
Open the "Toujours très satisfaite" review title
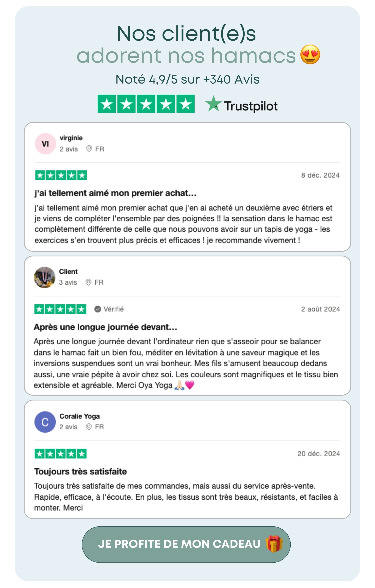coord(80,472)
